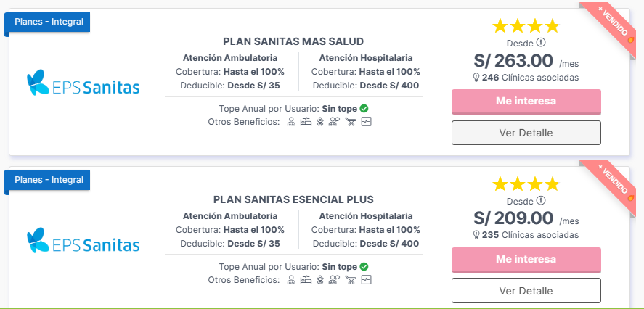Click doctor benefit icon in Esencial Plus plan

(291, 280)
